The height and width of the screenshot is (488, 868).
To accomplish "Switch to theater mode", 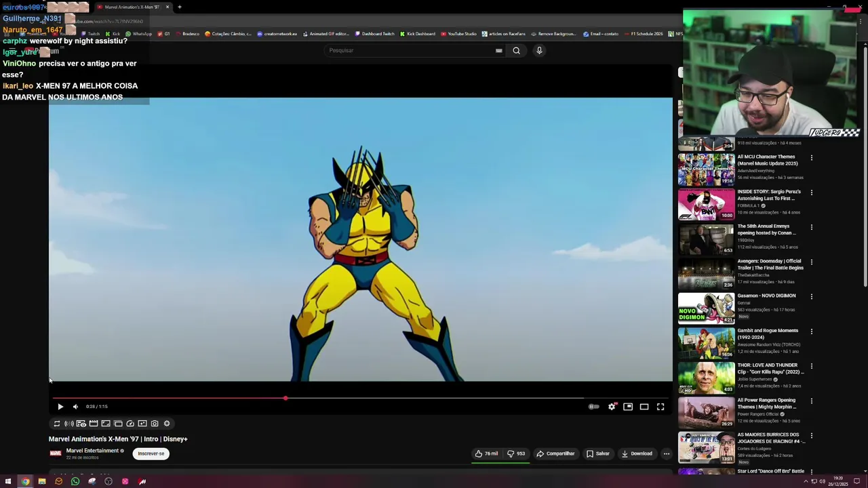I will 644,407.
